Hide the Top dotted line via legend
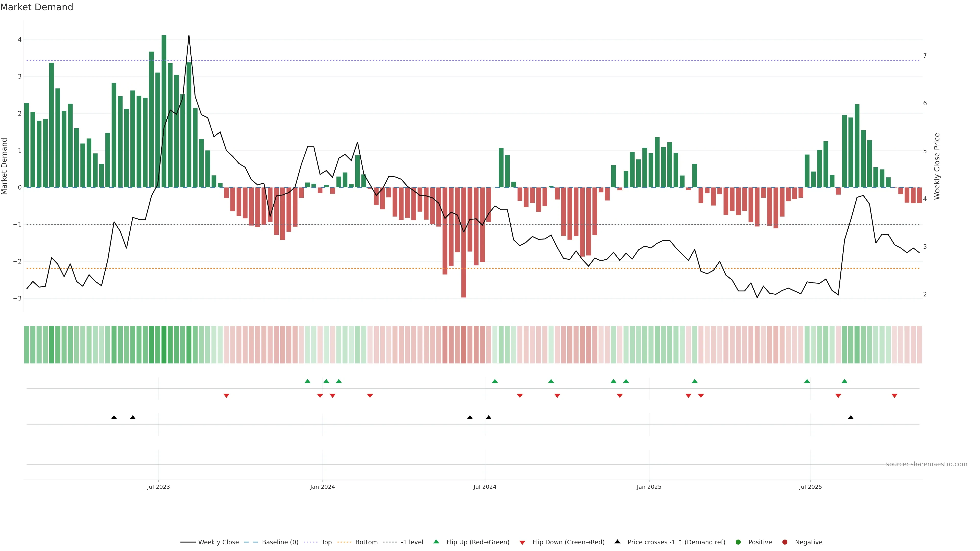The height and width of the screenshot is (551, 980). coord(326,542)
